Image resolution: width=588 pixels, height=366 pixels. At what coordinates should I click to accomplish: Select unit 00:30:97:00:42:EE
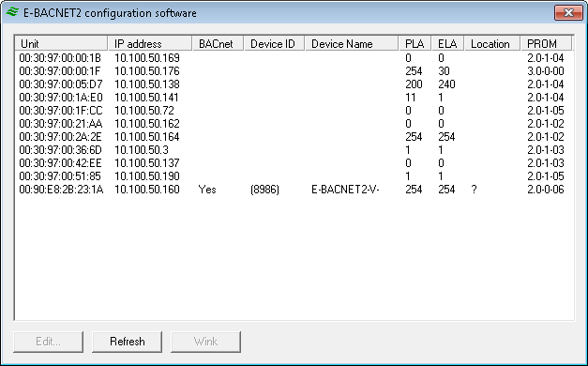click(60, 163)
